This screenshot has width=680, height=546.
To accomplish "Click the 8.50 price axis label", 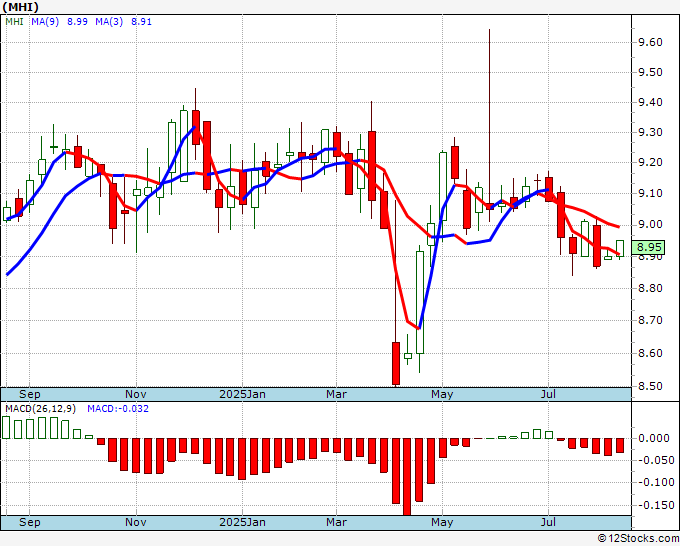I will [650, 386].
